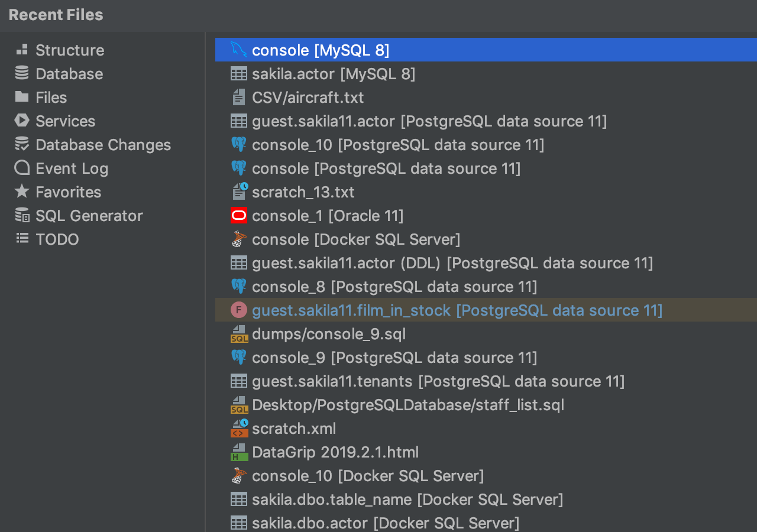Open the SQL Generator panel
757x532 pixels.
click(x=89, y=216)
